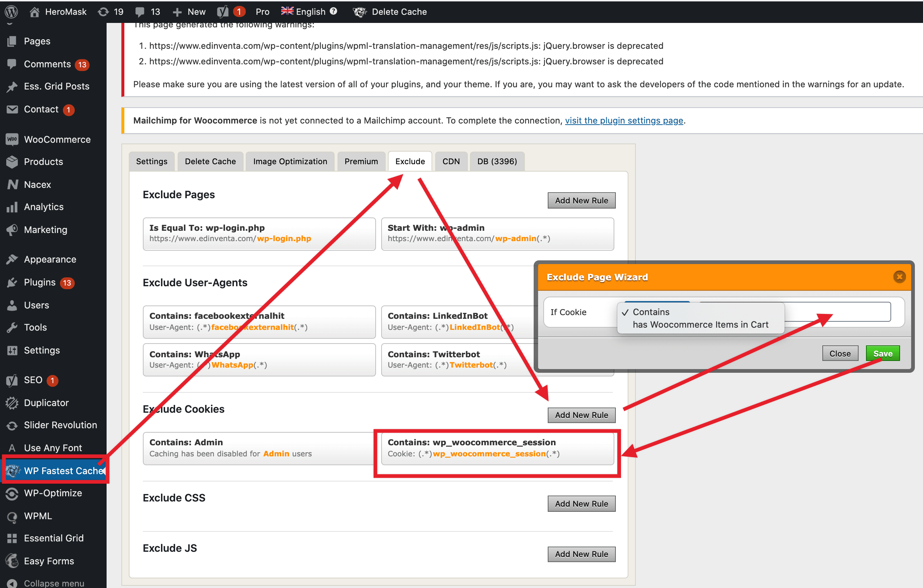Click the green Save button in wizard
This screenshot has height=588, width=923.
tap(883, 353)
